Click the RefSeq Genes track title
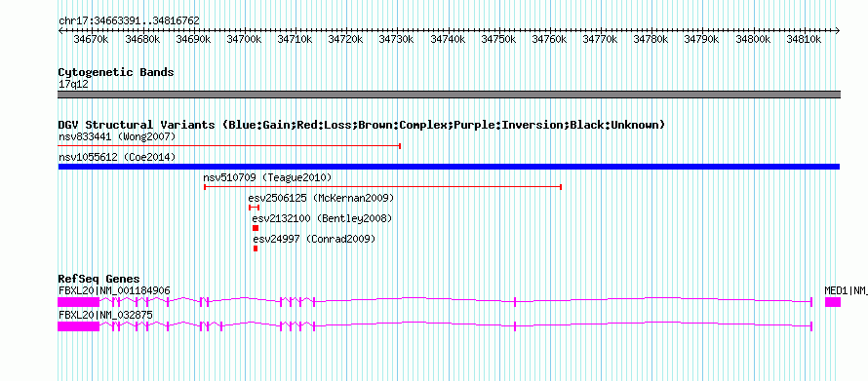Screen dimensions: 868x381 click(x=99, y=279)
